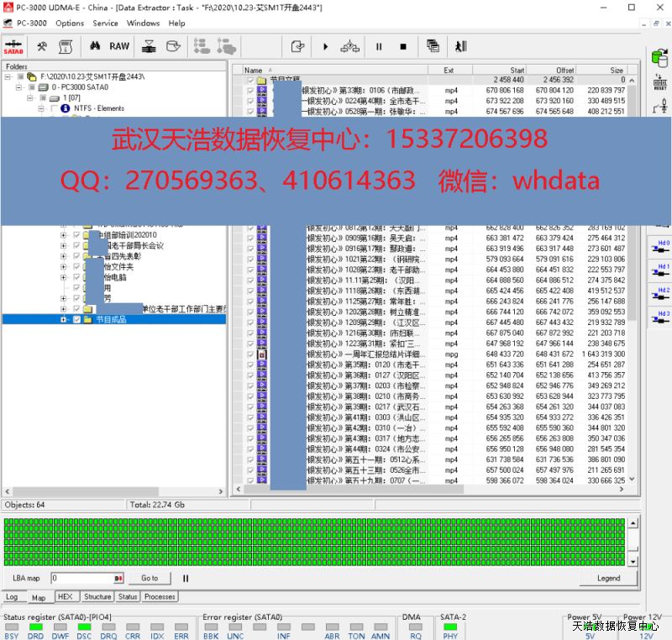Click the RAW recovery toolbar button
The width and height of the screenshot is (672, 640).
[x=119, y=46]
